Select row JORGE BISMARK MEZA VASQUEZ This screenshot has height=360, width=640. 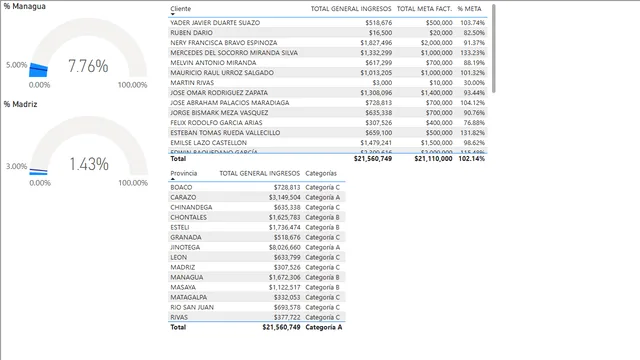click(x=327, y=113)
